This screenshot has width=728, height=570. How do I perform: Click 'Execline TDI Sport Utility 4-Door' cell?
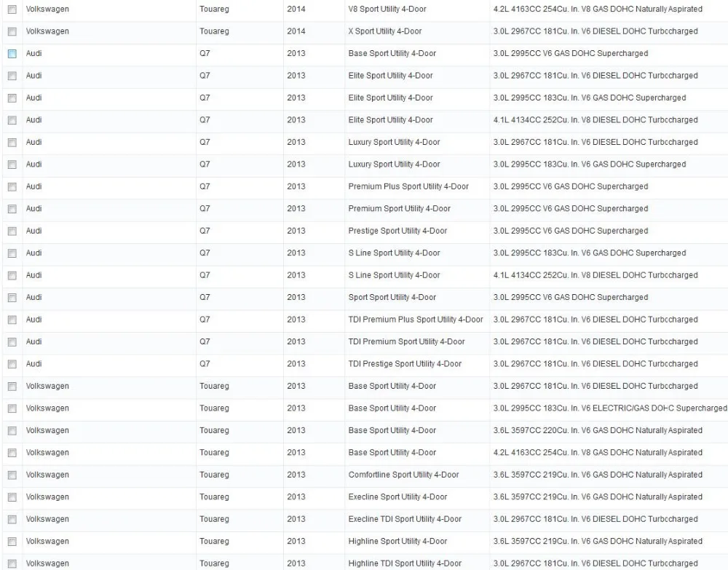coord(405,519)
